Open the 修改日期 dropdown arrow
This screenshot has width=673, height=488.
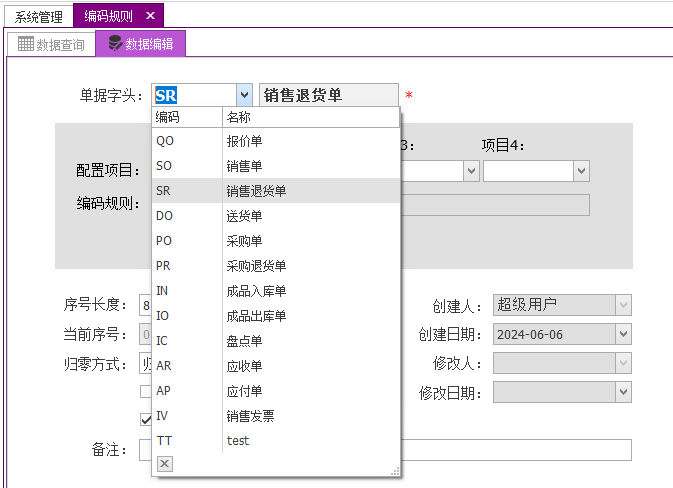623,392
